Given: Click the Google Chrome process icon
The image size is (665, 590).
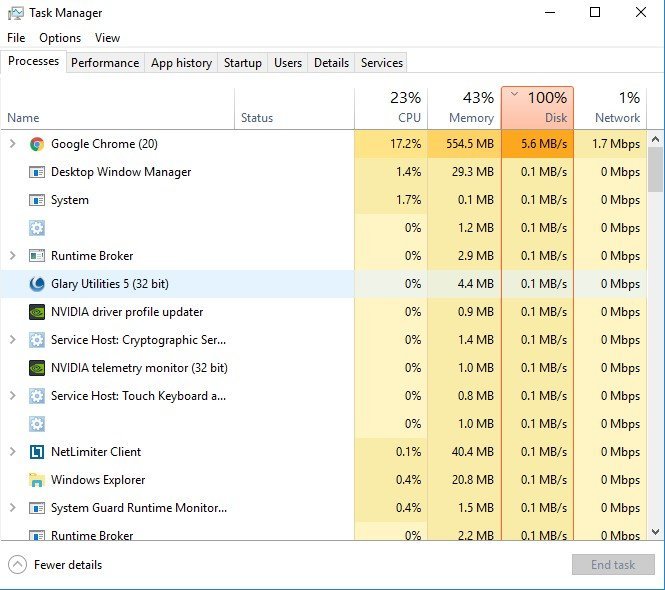Looking at the screenshot, I should tap(37, 144).
